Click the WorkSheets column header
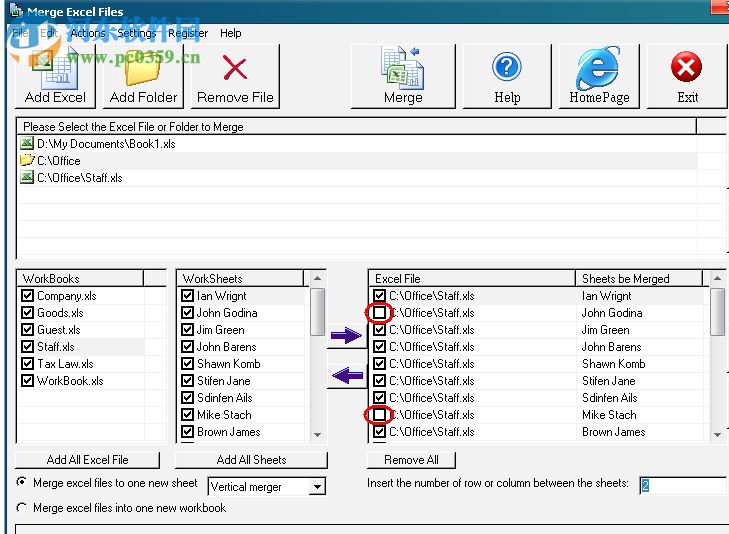Viewport: 729px width, 534px height. click(240, 278)
